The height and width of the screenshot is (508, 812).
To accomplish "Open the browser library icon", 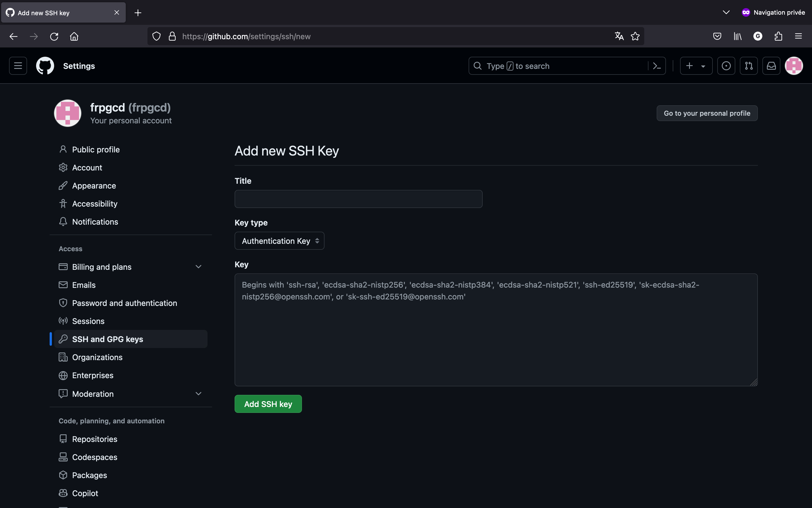I will pos(737,36).
